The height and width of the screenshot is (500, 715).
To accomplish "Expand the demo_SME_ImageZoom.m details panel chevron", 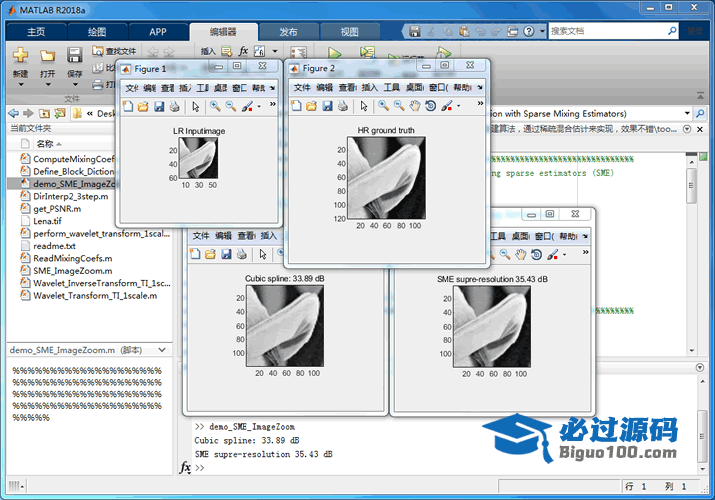I will click(x=163, y=351).
